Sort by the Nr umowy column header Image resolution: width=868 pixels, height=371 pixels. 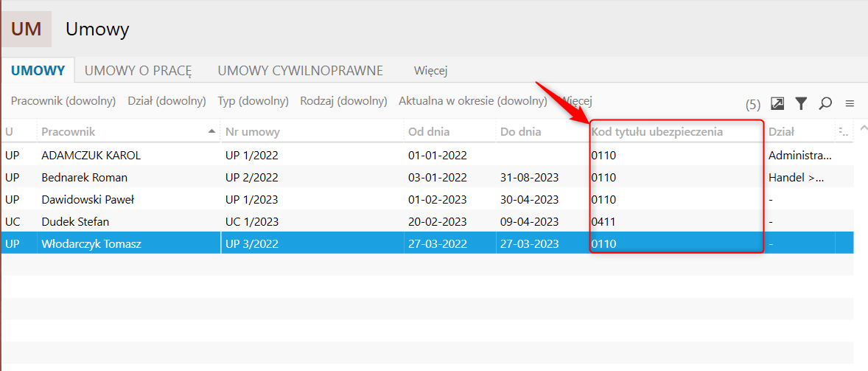(312, 132)
